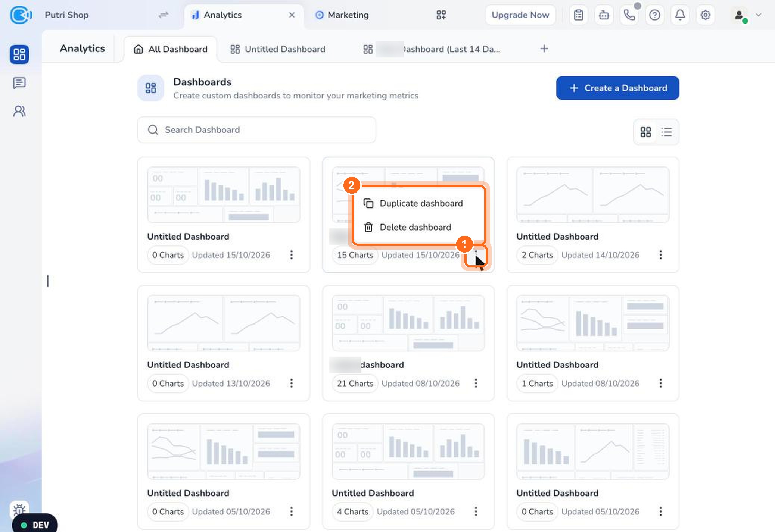Open more options for 4 Charts dashboard
775x532 pixels.
click(x=476, y=511)
